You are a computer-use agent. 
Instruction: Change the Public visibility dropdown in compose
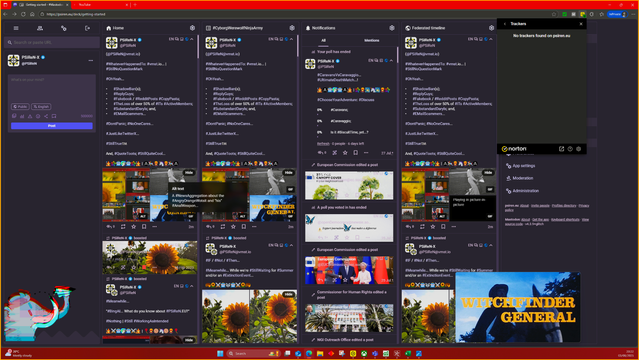pos(20,106)
